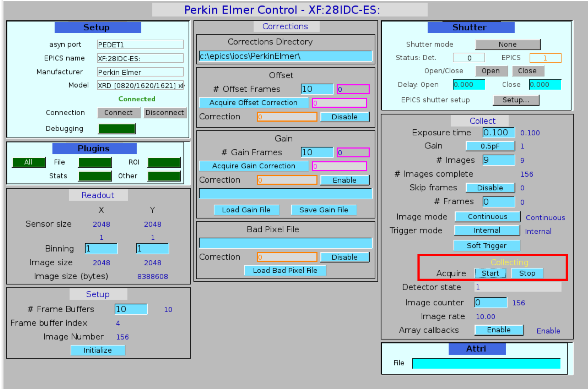Viewport: 588px width, 389px height.
Task: Open the ROI plugin green button
Action: click(164, 162)
